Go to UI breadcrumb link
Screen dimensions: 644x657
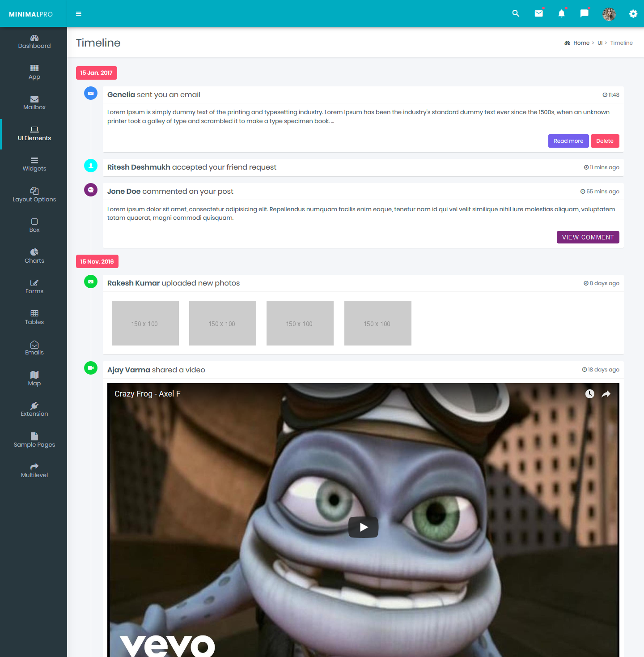(x=600, y=43)
